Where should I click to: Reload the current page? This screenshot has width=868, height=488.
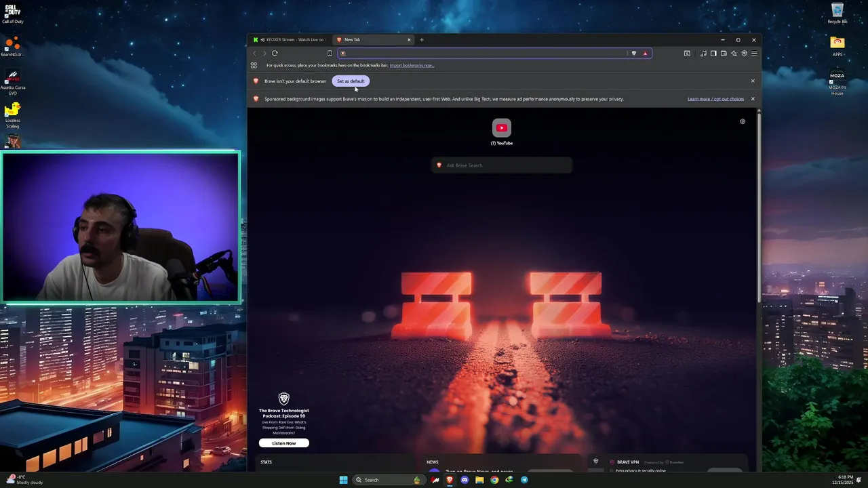pos(275,54)
